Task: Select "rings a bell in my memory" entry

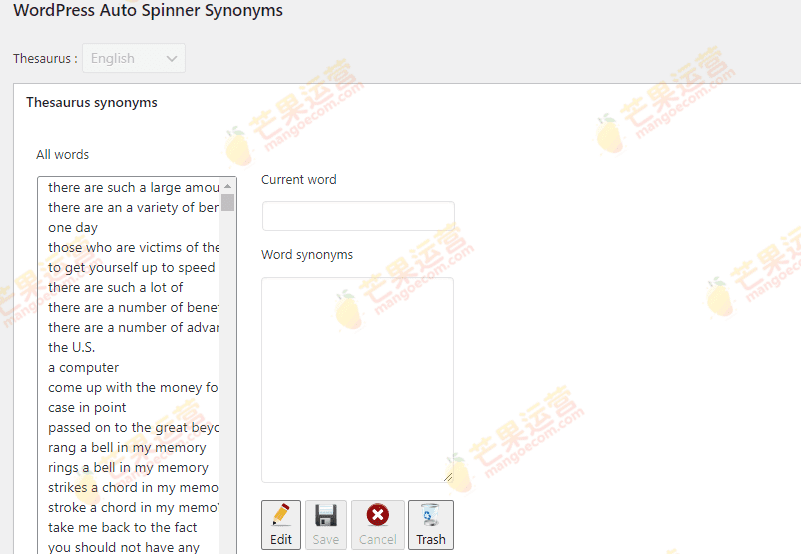Action: click(x=128, y=467)
